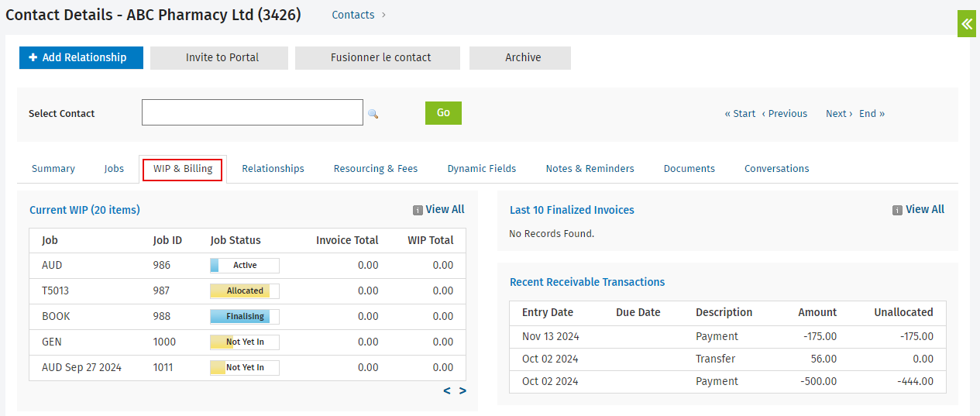Jump to Start contact link
Viewport: 980px width, 416px height.
click(740, 114)
